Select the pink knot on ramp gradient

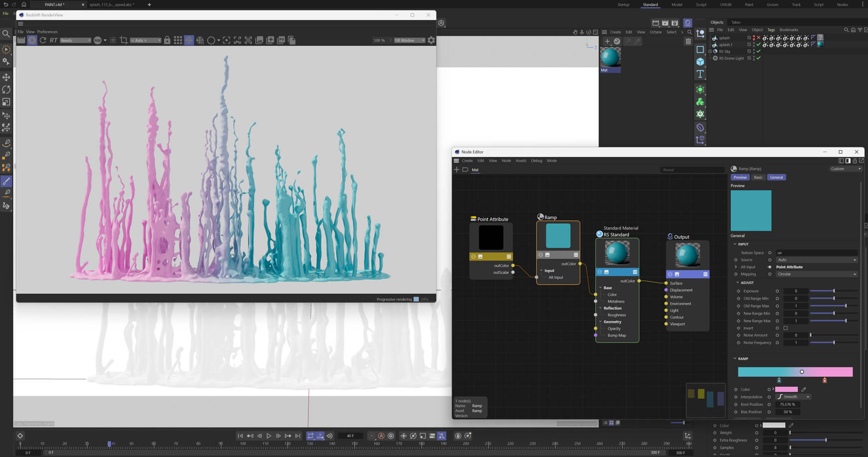[x=825, y=380]
